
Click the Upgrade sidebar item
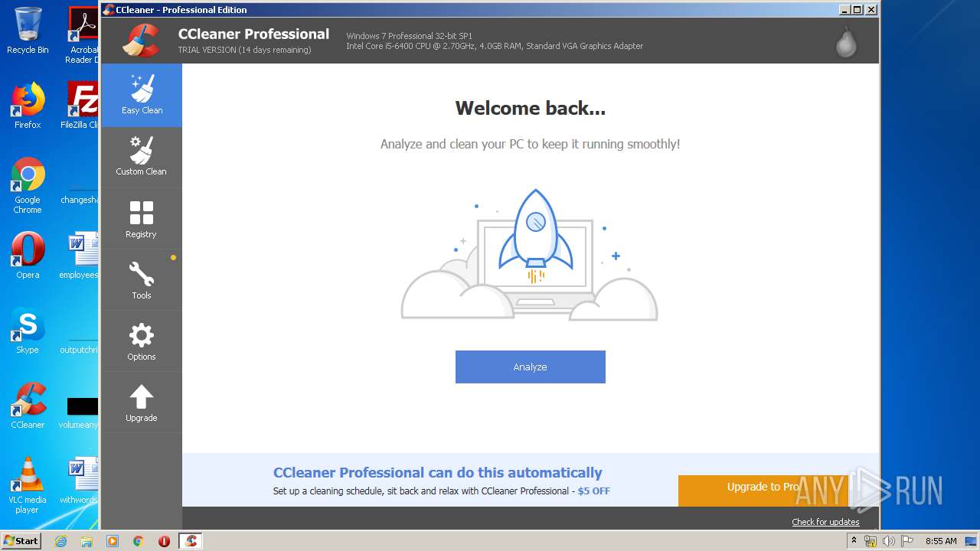142,403
